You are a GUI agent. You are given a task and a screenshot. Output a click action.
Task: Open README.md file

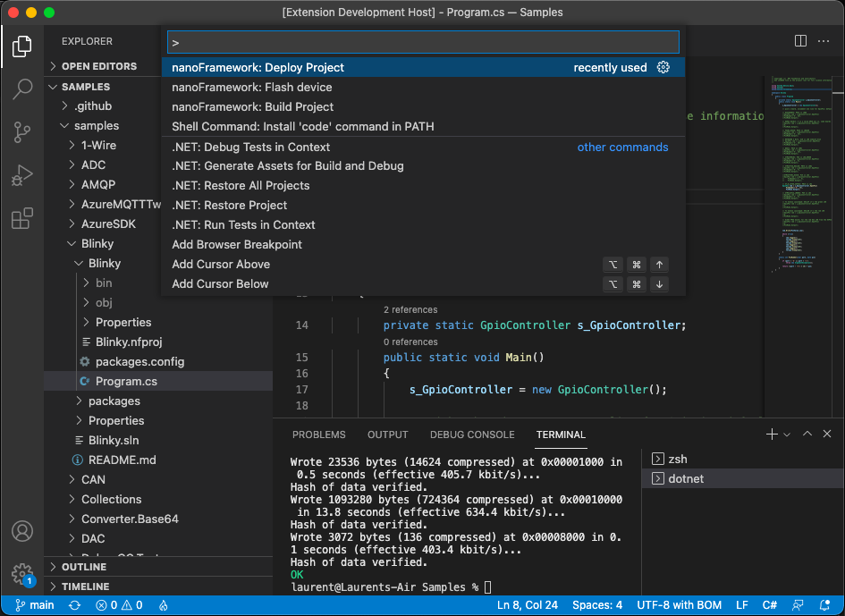tap(158, 460)
